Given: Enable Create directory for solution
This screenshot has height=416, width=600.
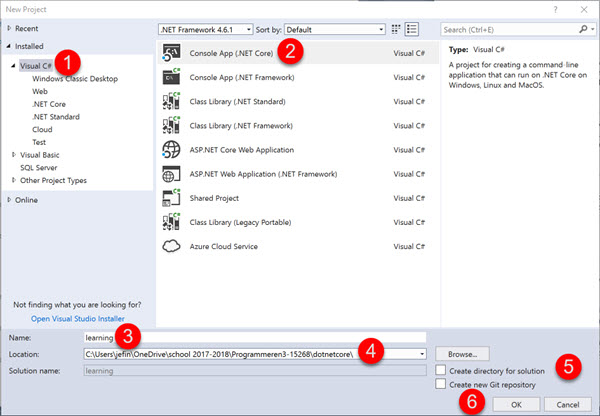Looking at the screenshot, I should pos(441,370).
